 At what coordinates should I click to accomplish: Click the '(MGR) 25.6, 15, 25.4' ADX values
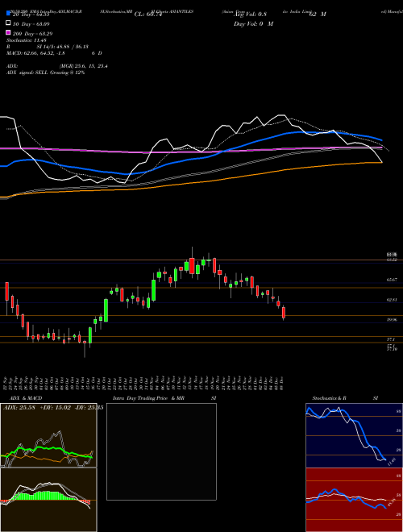84,66
